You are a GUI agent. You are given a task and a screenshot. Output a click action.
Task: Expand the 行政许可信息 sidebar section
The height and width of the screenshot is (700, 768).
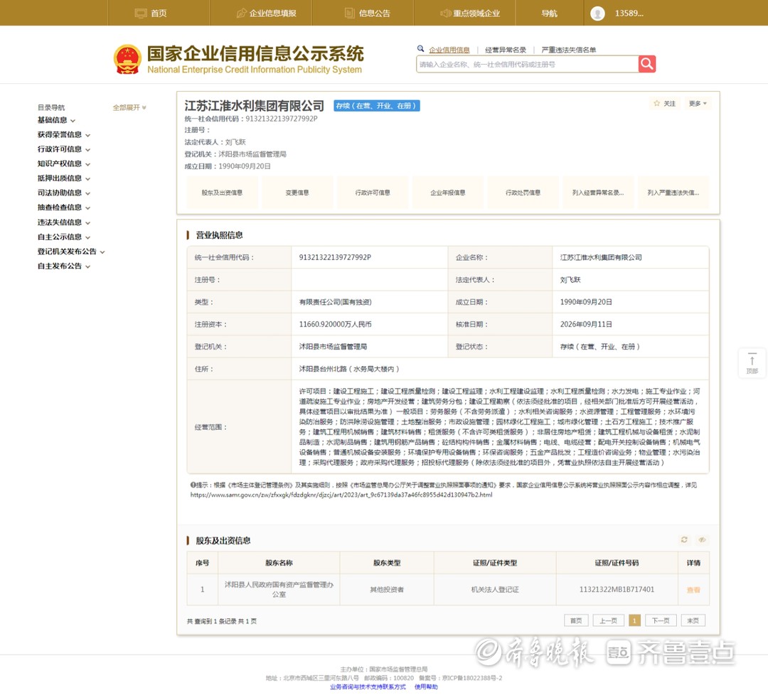[64, 149]
